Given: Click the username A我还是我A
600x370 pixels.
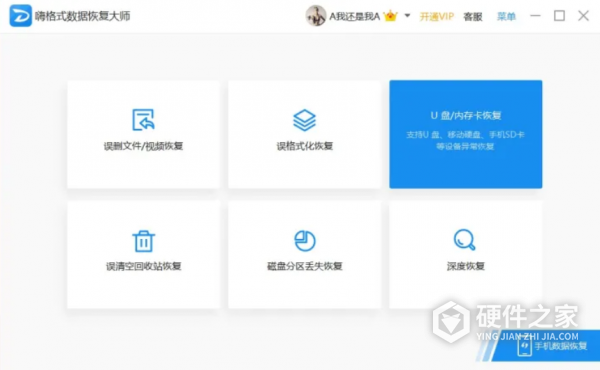Looking at the screenshot, I should coord(355,16).
